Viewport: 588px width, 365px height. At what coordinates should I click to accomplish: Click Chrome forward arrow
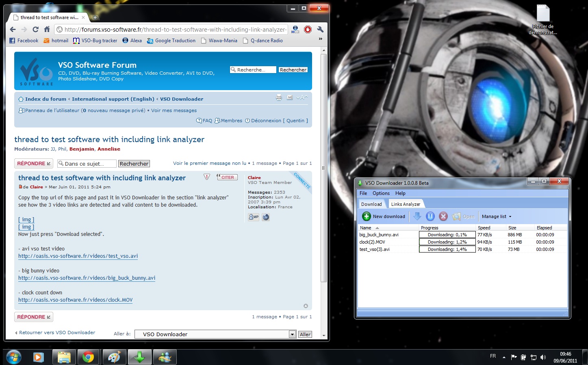tap(24, 29)
